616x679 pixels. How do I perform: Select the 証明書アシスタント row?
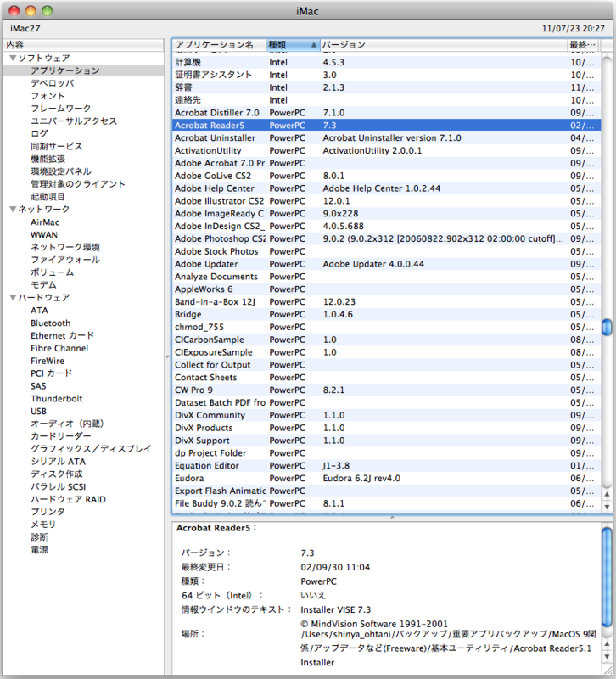[x=387, y=75]
